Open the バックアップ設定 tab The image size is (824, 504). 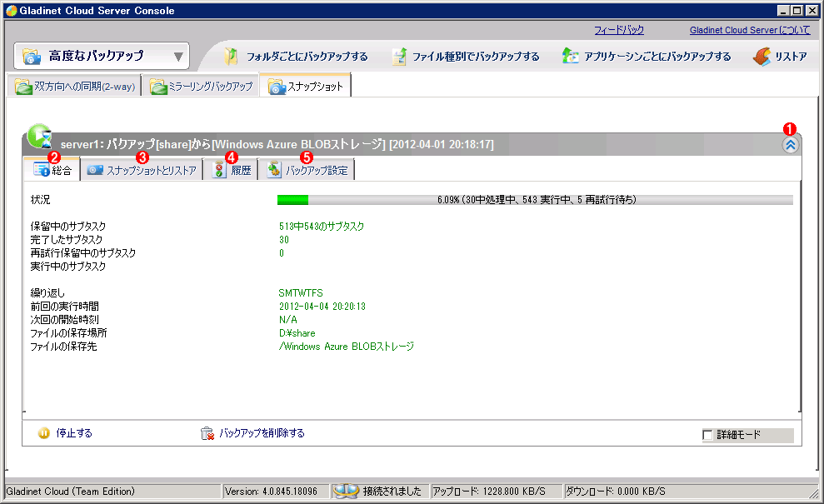pyautogui.click(x=307, y=170)
